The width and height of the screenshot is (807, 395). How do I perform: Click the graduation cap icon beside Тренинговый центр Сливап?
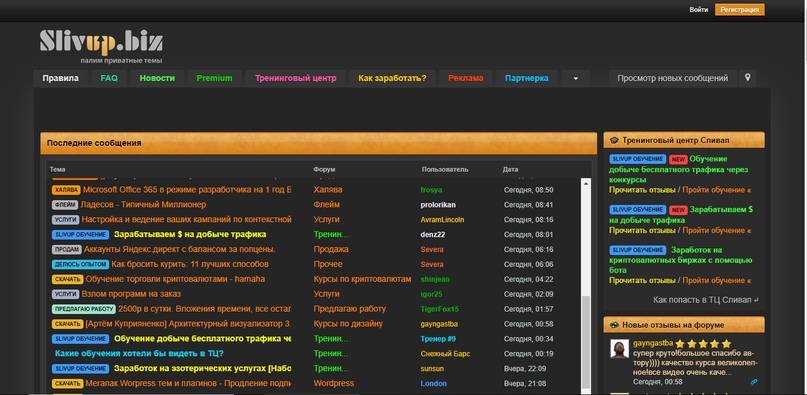pyautogui.click(x=614, y=140)
